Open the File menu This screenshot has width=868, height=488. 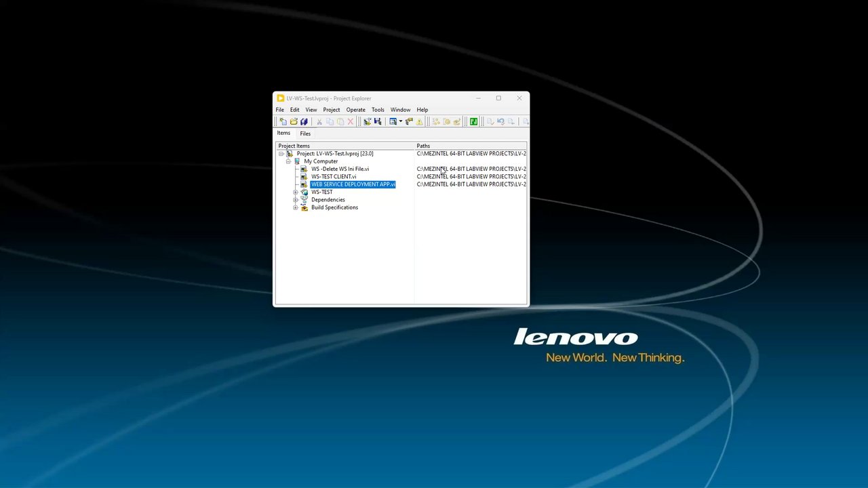pyautogui.click(x=279, y=110)
